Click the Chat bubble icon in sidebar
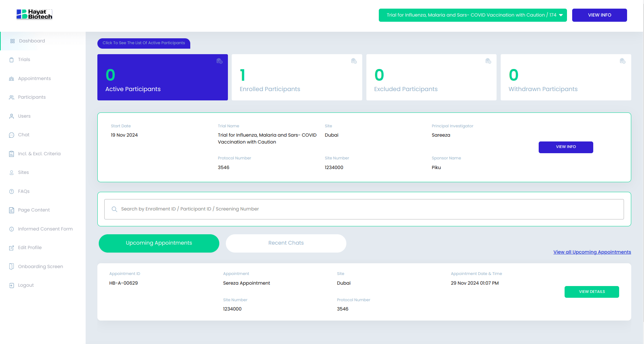The width and height of the screenshot is (644, 344). 11,135
